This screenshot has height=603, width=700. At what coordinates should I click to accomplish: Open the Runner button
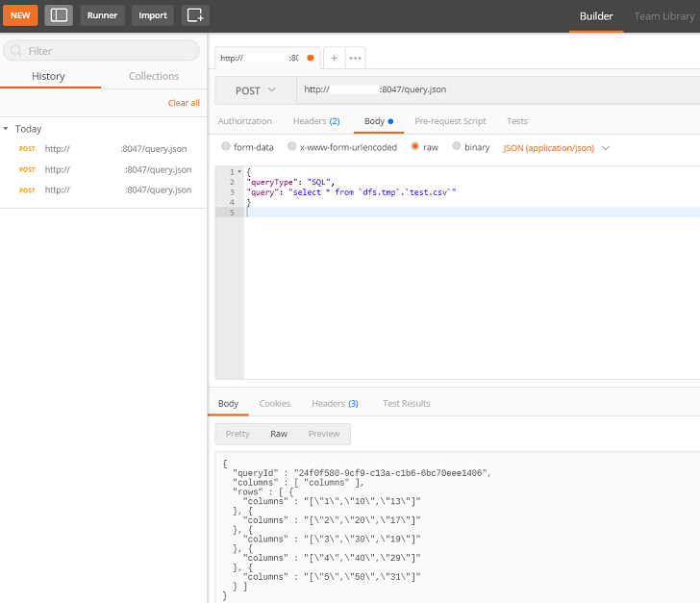pos(102,15)
